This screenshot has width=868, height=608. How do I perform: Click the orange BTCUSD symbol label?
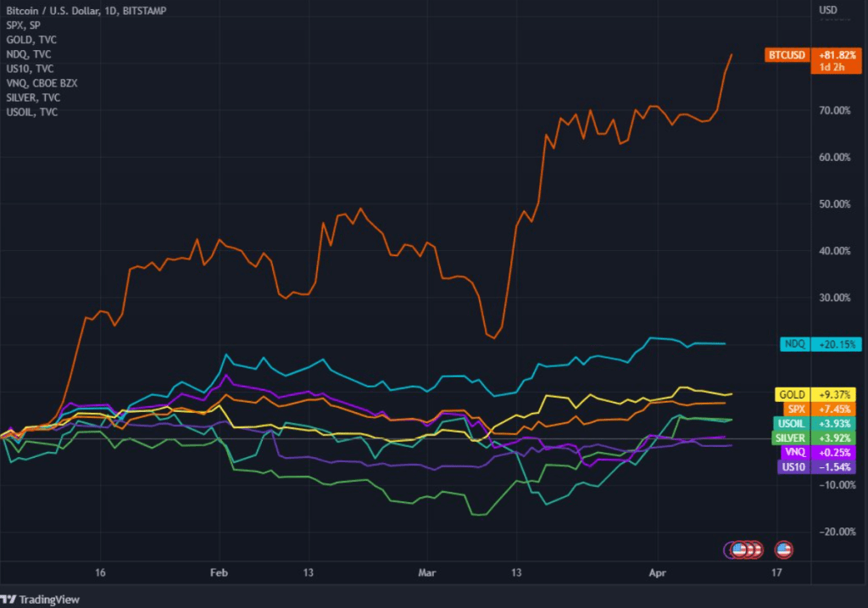point(787,55)
